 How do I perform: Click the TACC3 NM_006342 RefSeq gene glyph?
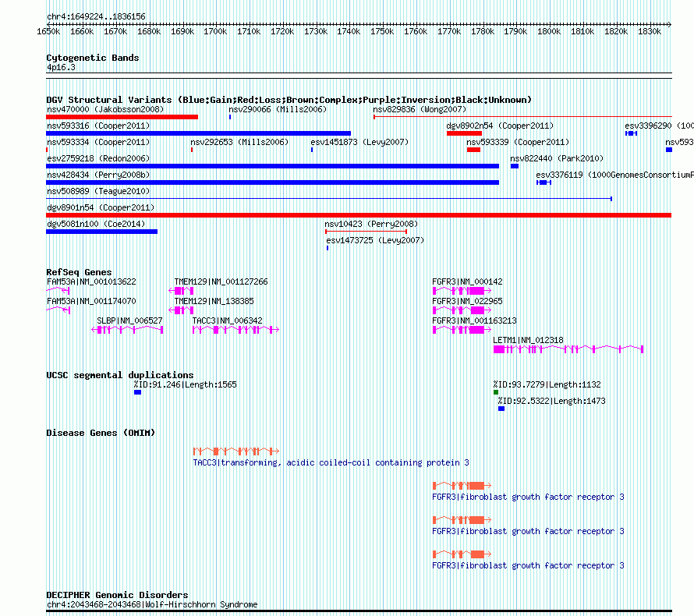[x=236, y=330]
